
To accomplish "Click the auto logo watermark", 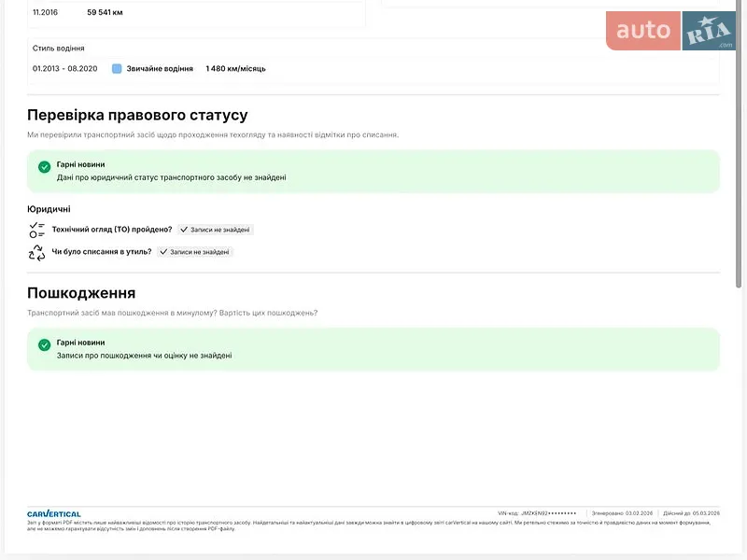I will 643,31.
